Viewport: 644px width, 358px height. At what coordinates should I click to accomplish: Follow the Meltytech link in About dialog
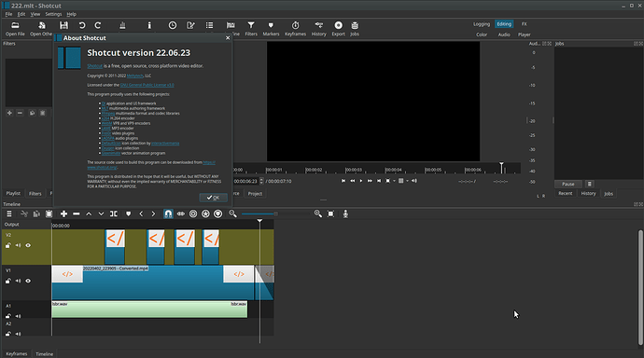pyautogui.click(x=134, y=76)
